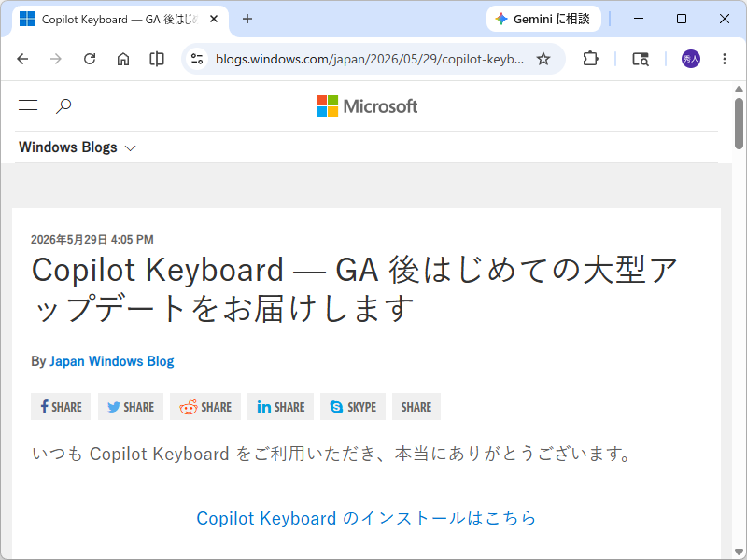This screenshot has height=560, width=747.
Task: Click the Gemini に相談 button
Action: point(543,19)
